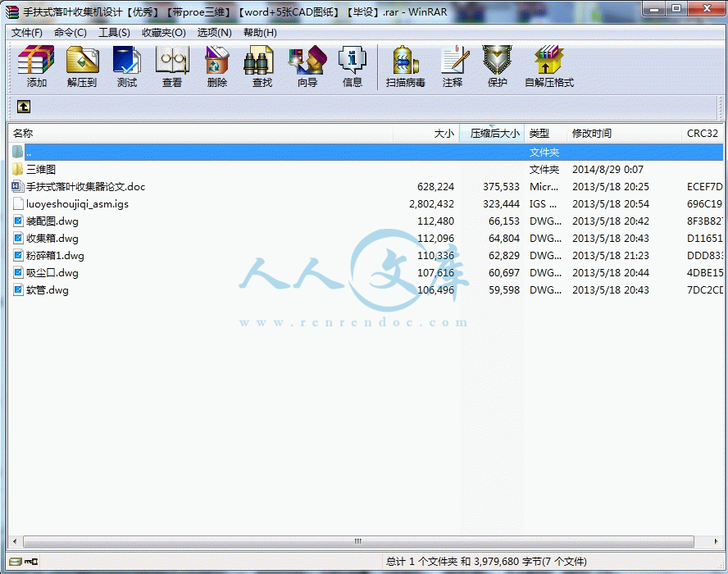
Task: Sort by the 修改时间 column header
Action: 624,134
